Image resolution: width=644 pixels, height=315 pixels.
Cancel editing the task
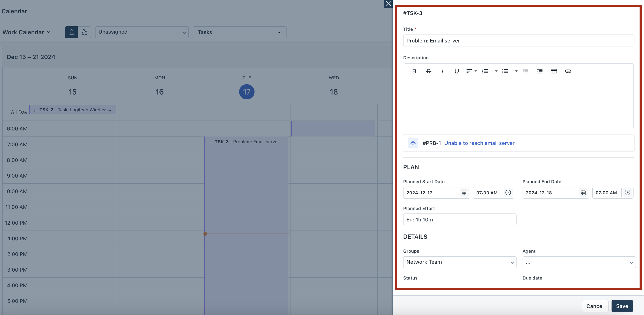coord(595,306)
